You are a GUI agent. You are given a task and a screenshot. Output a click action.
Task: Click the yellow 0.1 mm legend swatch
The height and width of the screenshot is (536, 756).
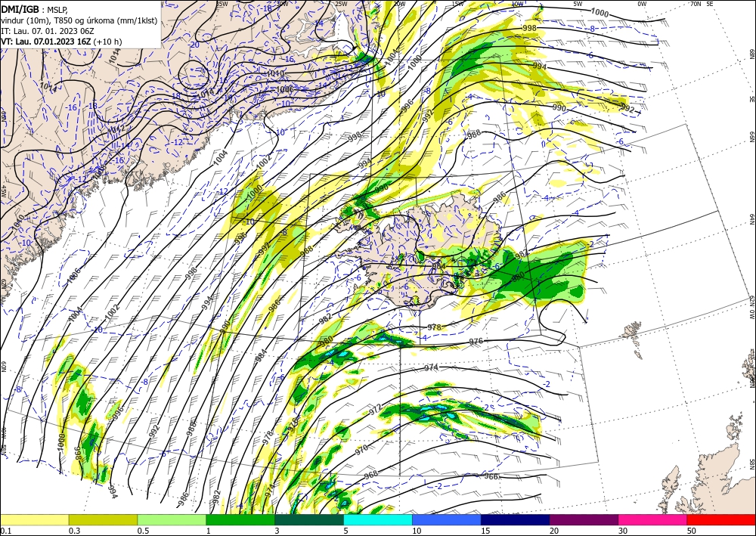pyautogui.click(x=35, y=519)
